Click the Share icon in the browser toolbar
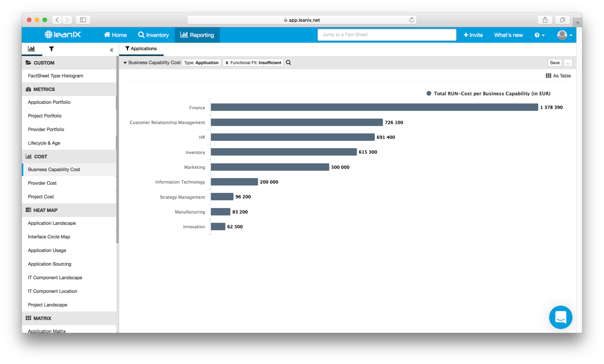 [545, 19]
